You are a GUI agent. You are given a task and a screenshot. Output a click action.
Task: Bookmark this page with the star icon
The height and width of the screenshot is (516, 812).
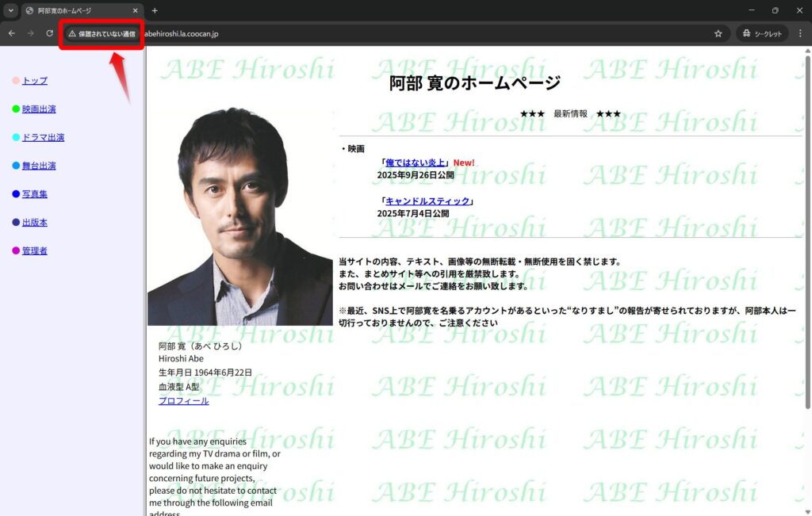click(718, 33)
